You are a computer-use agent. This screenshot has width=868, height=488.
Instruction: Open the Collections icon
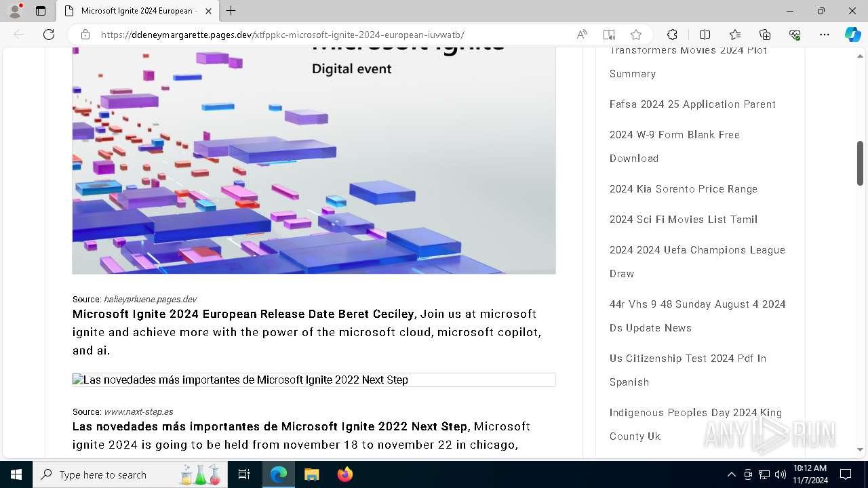(765, 35)
